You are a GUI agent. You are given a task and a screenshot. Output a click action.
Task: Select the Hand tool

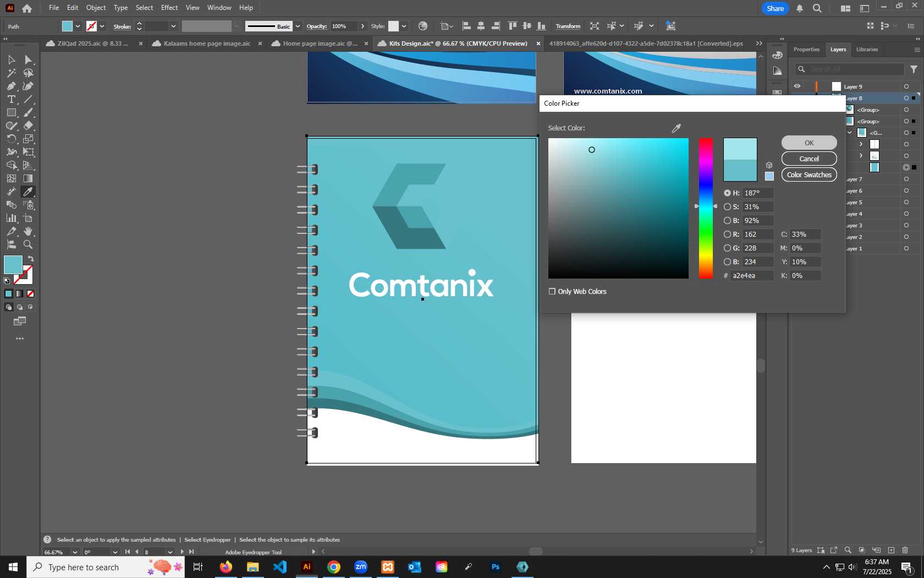point(28,231)
